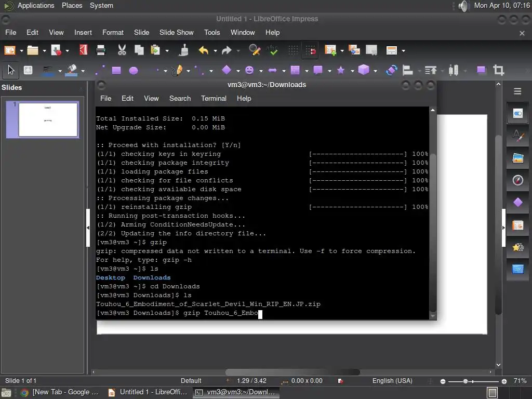The height and width of the screenshot is (399, 532).
Task: Click the zoom in plus button
Action: (504, 381)
